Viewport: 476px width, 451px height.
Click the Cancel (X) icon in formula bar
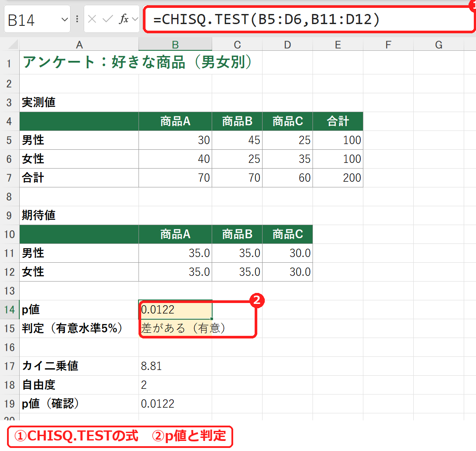92,19
